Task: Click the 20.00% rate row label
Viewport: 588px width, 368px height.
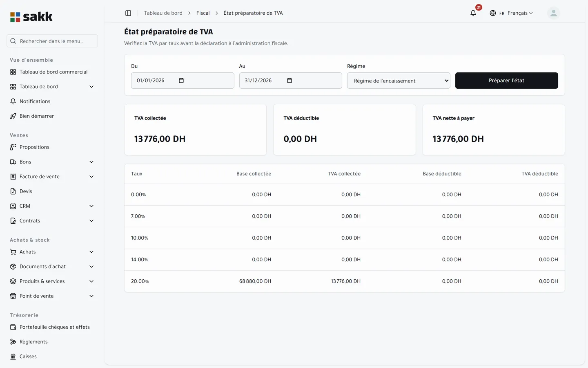Action: (x=140, y=281)
